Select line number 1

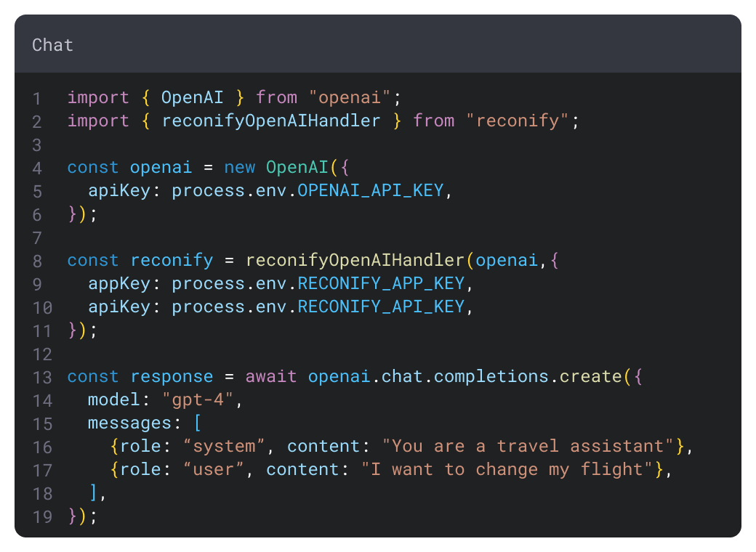pyautogui.click(x=37, y=97)
